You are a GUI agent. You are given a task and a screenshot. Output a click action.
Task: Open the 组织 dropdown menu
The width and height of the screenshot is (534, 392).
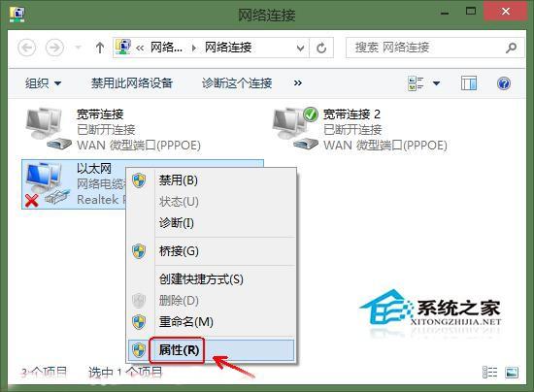tap(44, 83)
